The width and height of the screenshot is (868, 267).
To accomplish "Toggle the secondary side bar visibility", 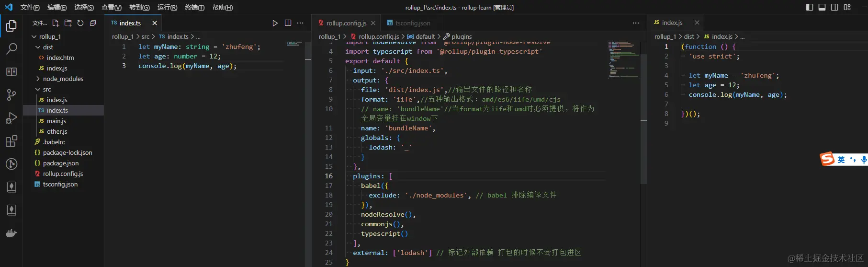I will pos(834,7).
